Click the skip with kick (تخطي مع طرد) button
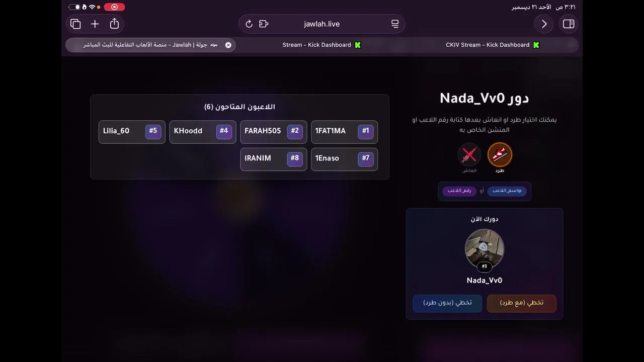644x362 pixels. 522,303
